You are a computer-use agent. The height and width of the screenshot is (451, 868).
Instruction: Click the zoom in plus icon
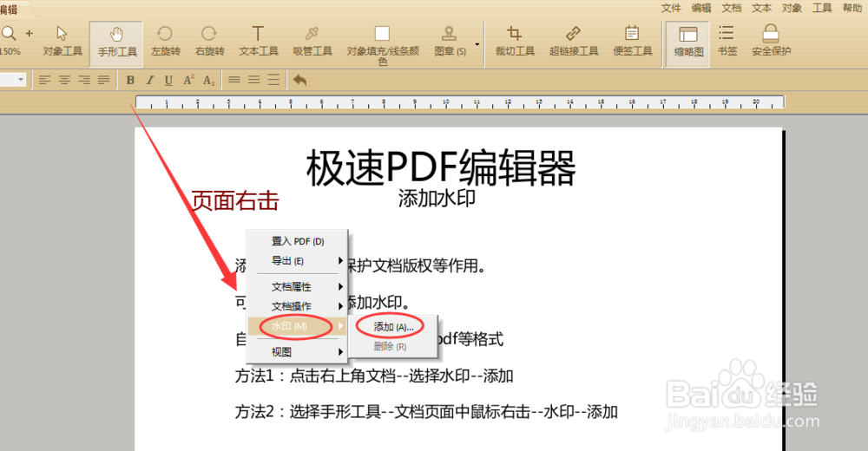pos(30,34)
